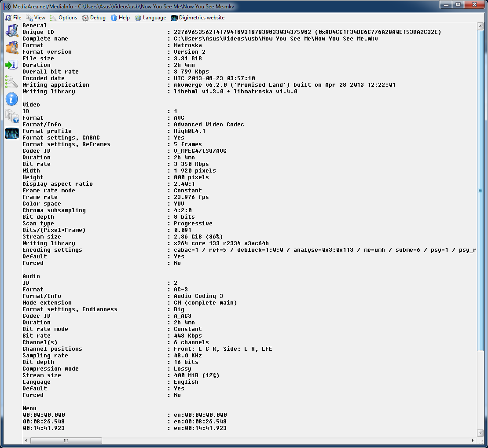The height and width of the screenshot is (448, 488).
Task: Click the 'Version 2' value
Action: pos(190,51)
